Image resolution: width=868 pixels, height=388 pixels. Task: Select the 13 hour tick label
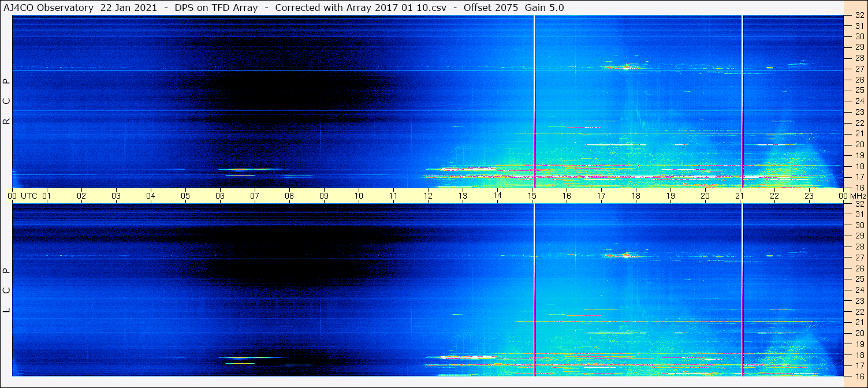coord(463,196)
